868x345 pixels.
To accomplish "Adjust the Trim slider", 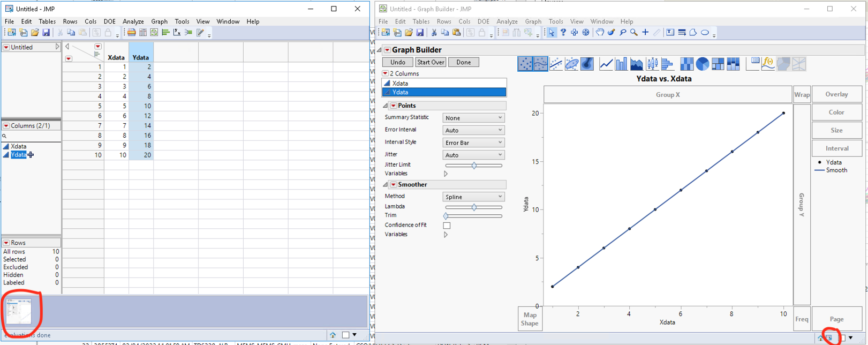I will click(474, 216).
